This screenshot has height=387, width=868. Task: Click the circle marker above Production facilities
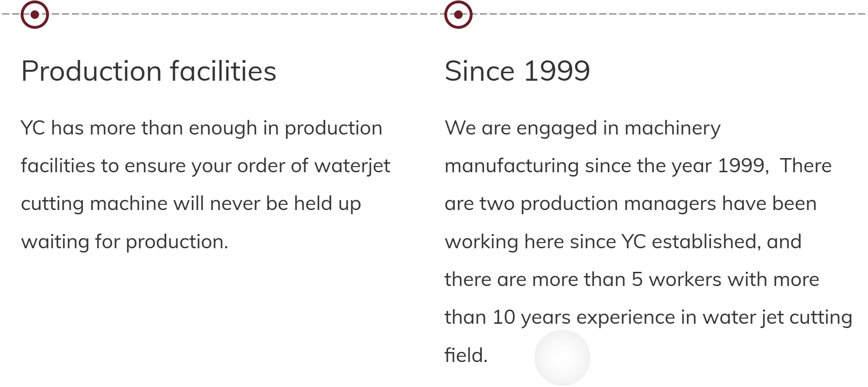pos(35,15)
